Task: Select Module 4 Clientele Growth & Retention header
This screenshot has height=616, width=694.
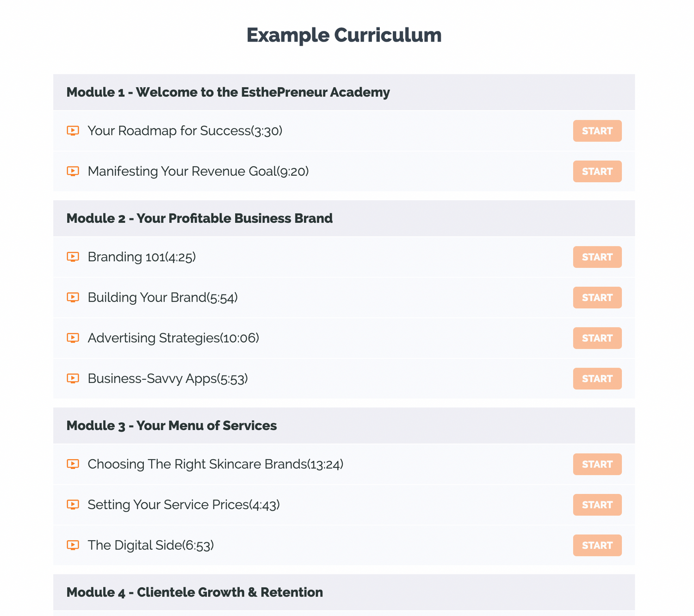Action: (x=195, y=592)
